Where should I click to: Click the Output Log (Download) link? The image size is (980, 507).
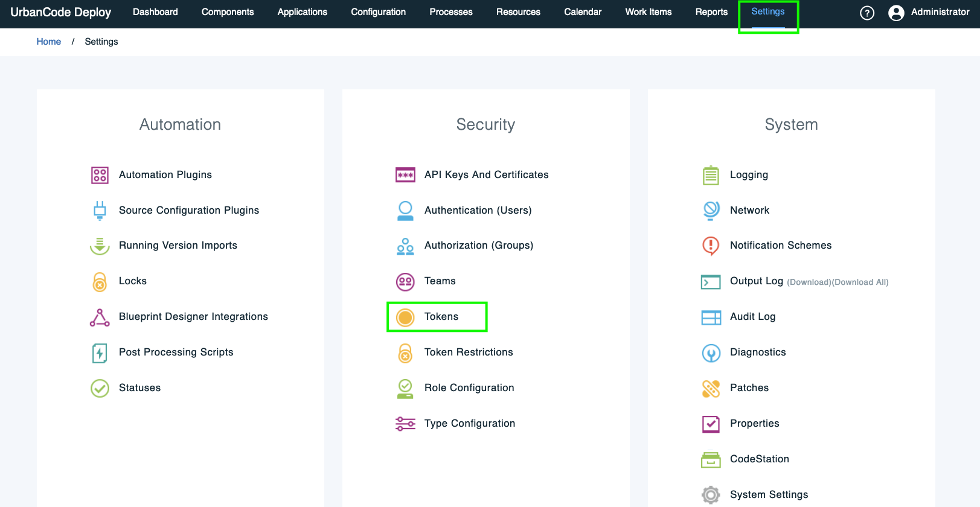point(809,282)
